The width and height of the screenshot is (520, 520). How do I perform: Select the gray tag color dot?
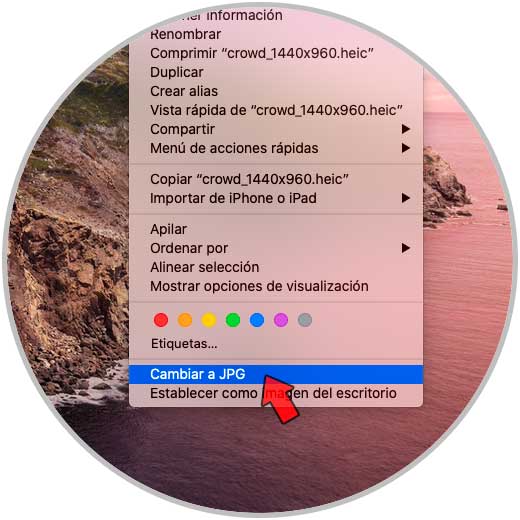pos(305,320)
